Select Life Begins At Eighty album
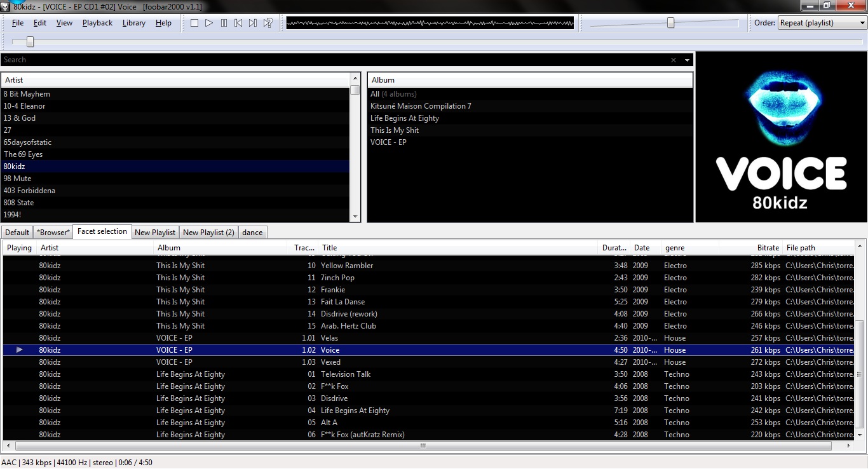This screenshot has width=868, height=469. coord(405,118)
